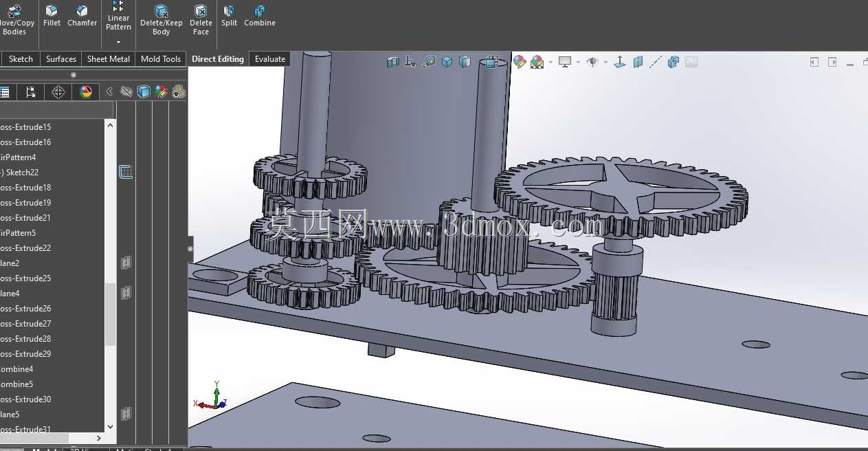Select the Split tool
Image resolution: width=868 pixels, height=451 pixels.
pos(229,16)
